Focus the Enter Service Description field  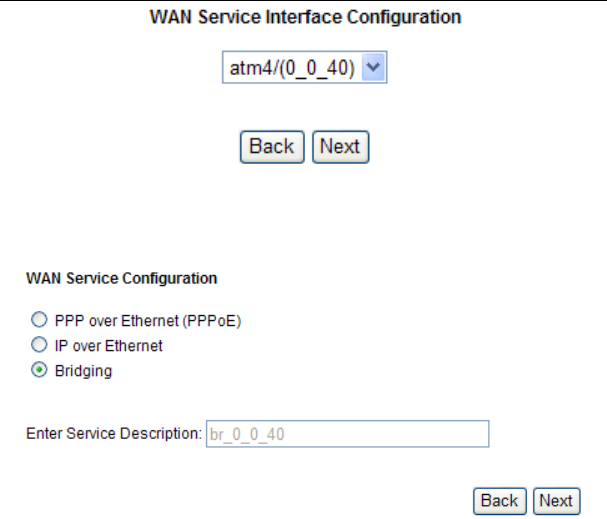point(347,434)
